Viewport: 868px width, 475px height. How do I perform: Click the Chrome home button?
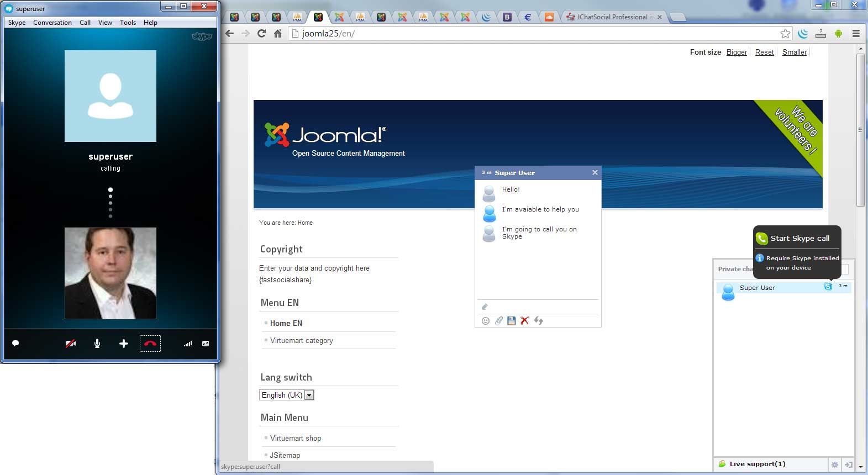[277, 33]
